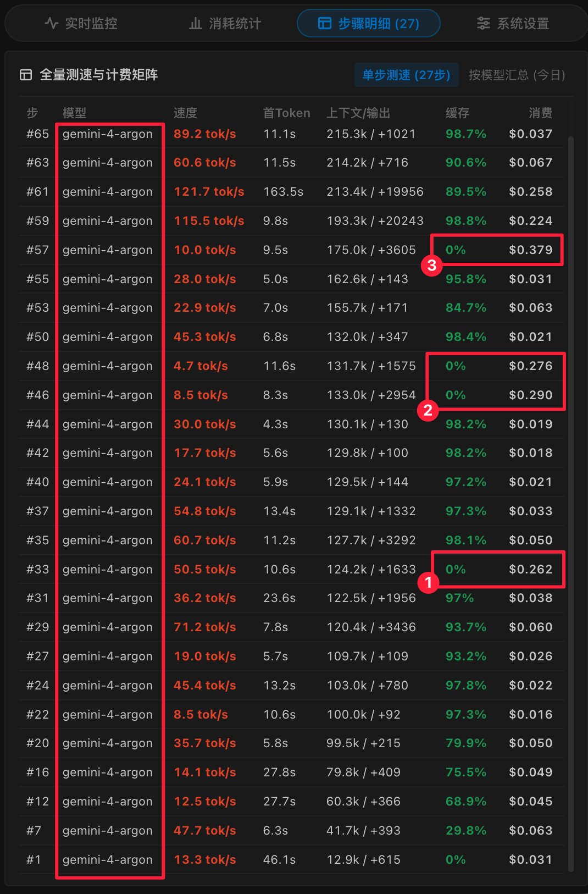Click the 消费 column header
The image size is (588, 894).
tap(540, 113)
